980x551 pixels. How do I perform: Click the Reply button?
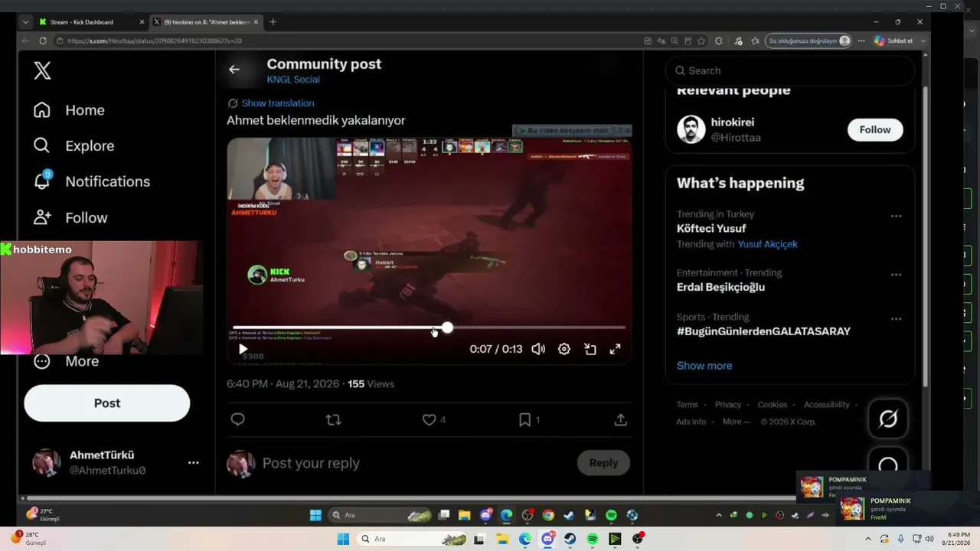tap(603, 463)
